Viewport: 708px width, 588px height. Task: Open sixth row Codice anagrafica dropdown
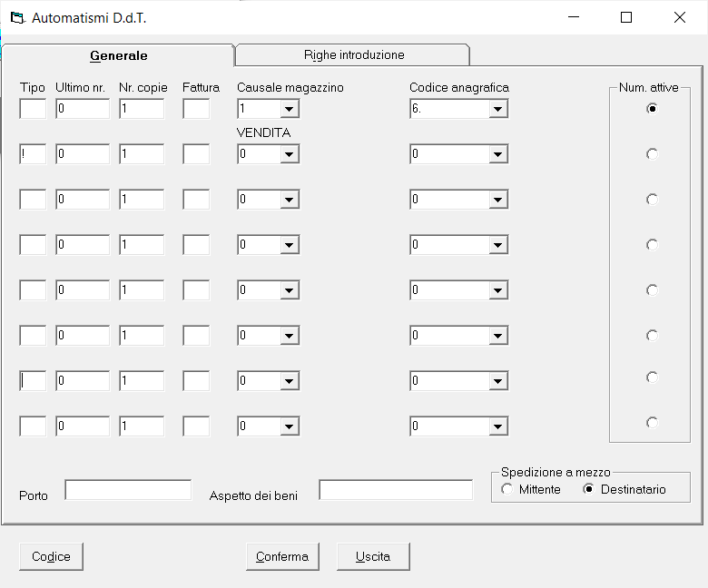[497, 336]
